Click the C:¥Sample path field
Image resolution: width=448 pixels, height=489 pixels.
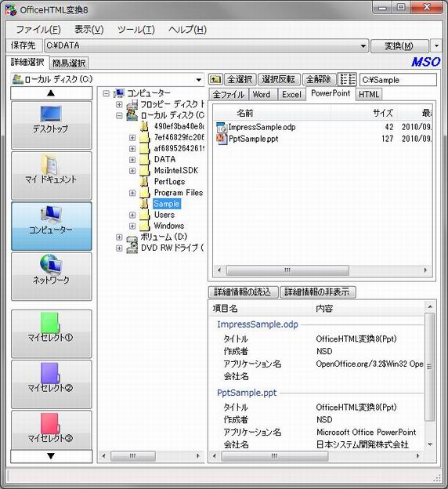click(398, 80)
